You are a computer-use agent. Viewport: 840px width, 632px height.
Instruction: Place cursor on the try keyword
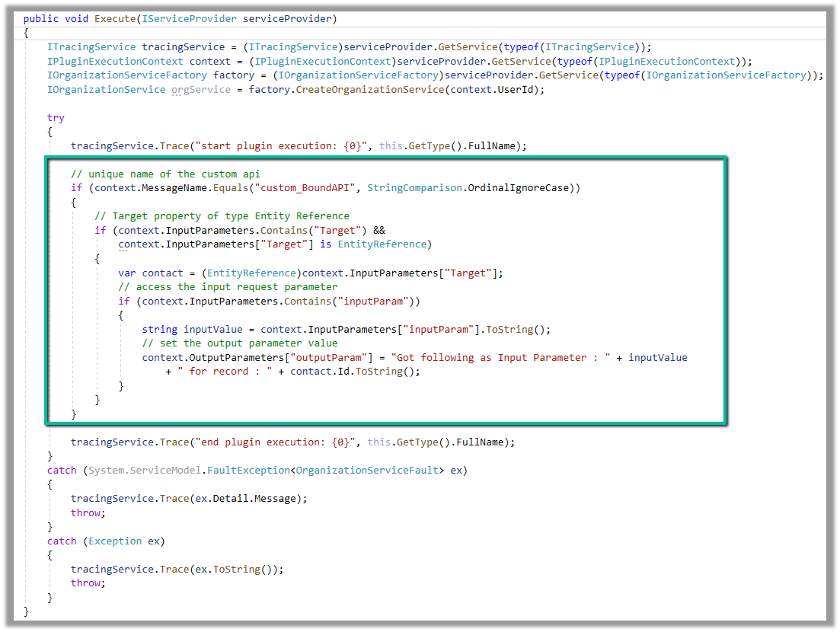(56, 117)
